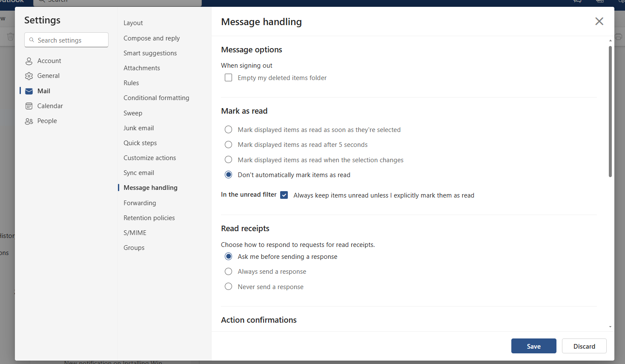Click the Mail envelope icon
The height and width of the screenshot is (364, 625).
(29, 91)
